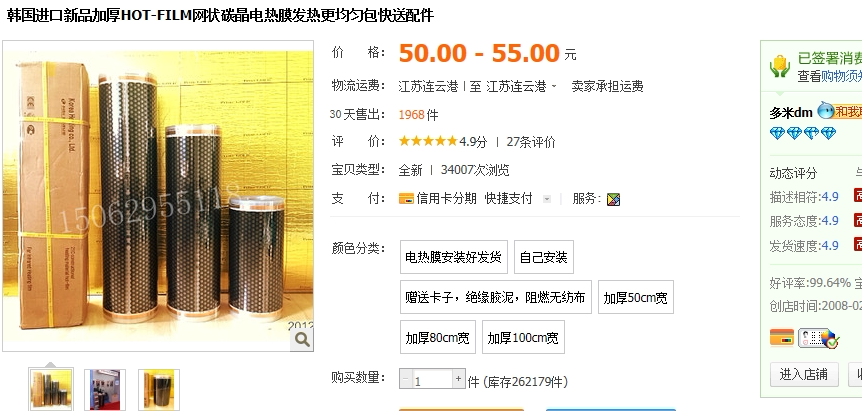
Task: Open the 江苏连云港 destination dropdown
Action: [x=521, y=86]
